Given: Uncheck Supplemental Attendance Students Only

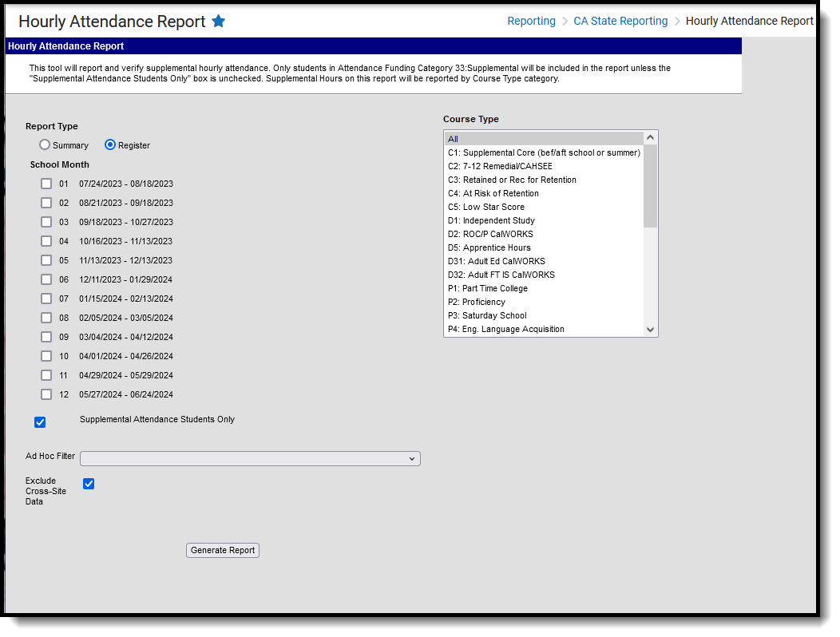Looking at the screenshot, I should (x=40, y=422).
